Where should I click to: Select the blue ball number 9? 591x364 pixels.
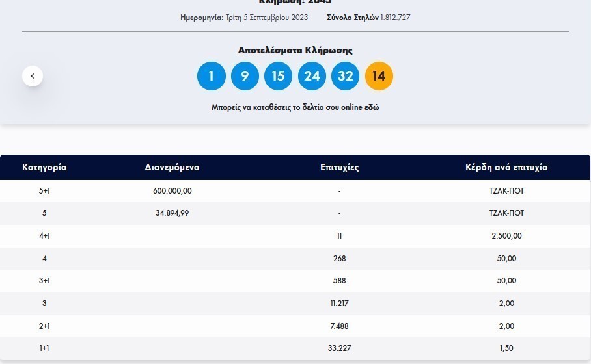[245, 76]
